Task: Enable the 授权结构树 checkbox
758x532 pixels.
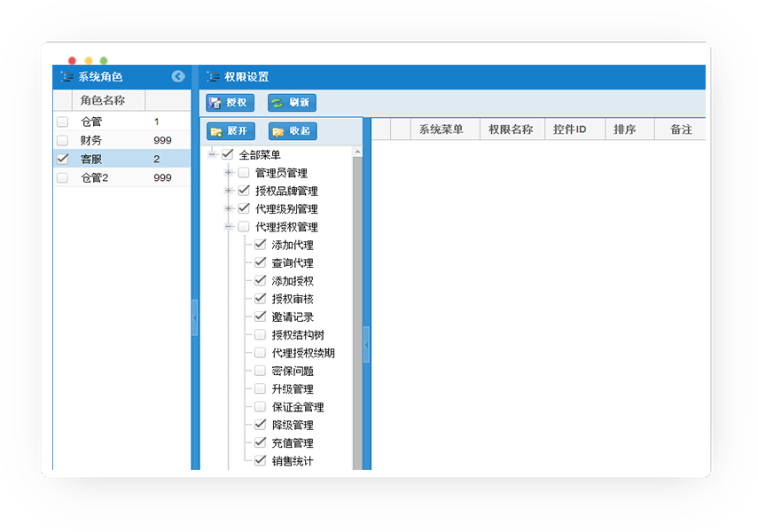Action: [x=260, y=335]
